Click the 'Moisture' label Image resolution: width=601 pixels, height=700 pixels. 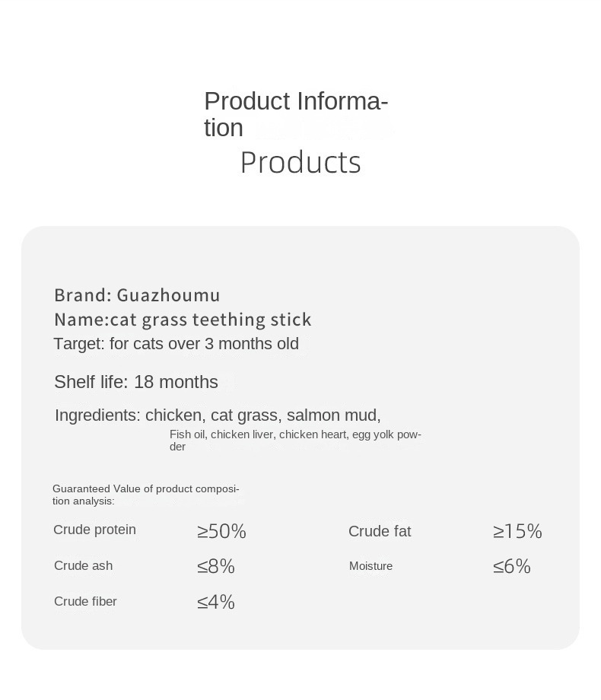(x=370, y=566)
